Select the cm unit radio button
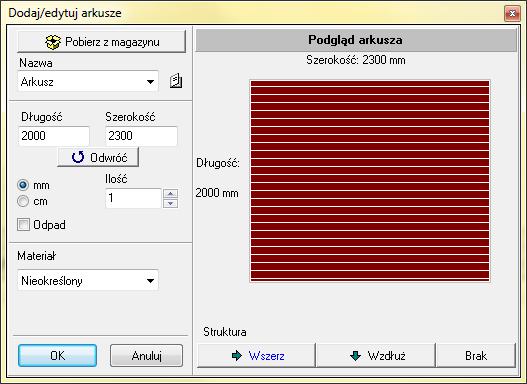Viewport: 527px width, 384px height. [x=23, y=201]
